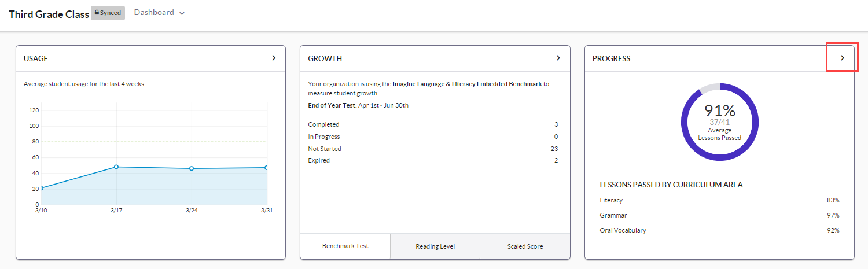868x269 pixels.
Task: Switch to the Scaled Score tab
Action: point(525,246)
